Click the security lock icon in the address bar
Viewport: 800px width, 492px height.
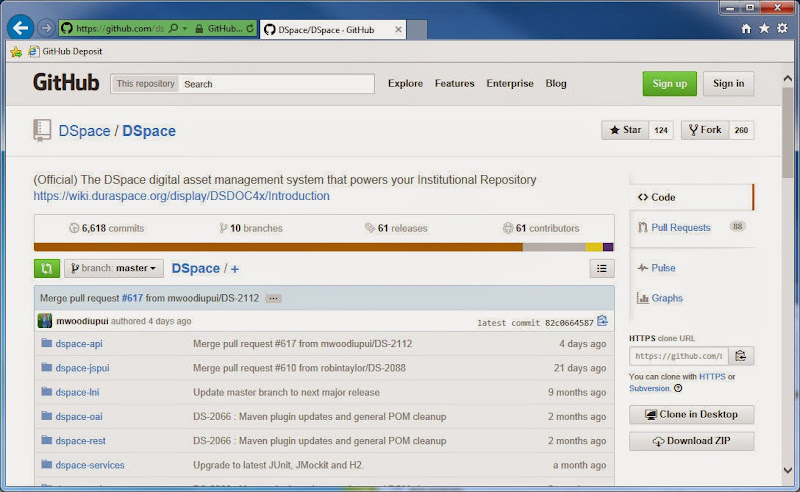coord(199,29)
